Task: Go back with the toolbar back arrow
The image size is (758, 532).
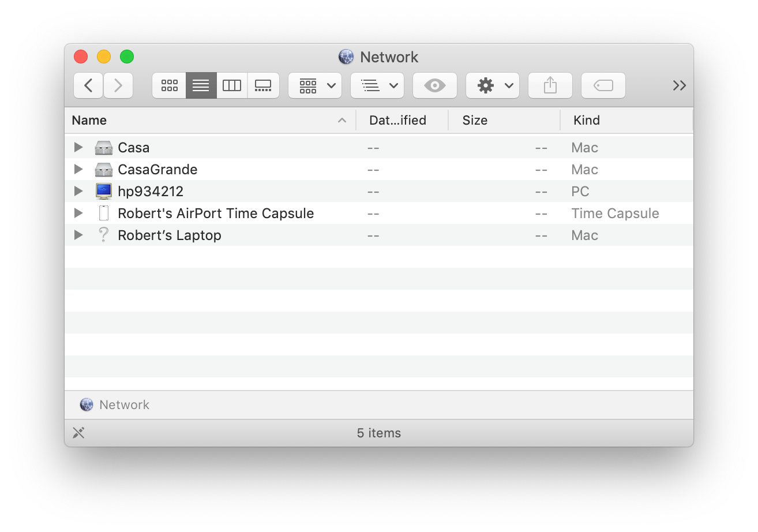Action: [x=88, y=85]
